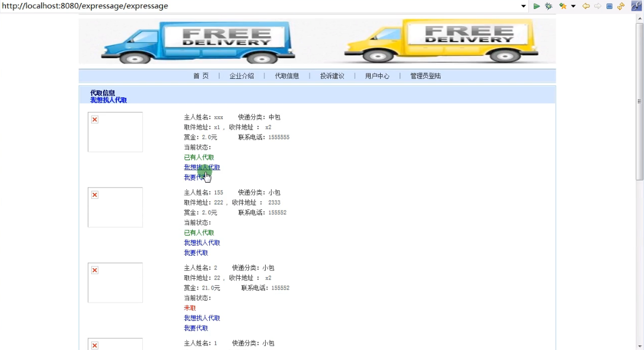
Task: Click the yellow Free Delivery truck banner
Action: coord(441,41)
